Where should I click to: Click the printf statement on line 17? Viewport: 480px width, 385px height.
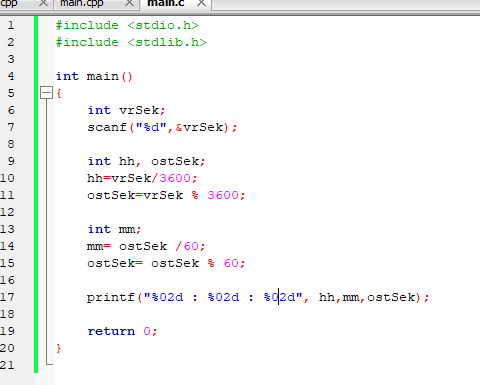pos(258,297)
